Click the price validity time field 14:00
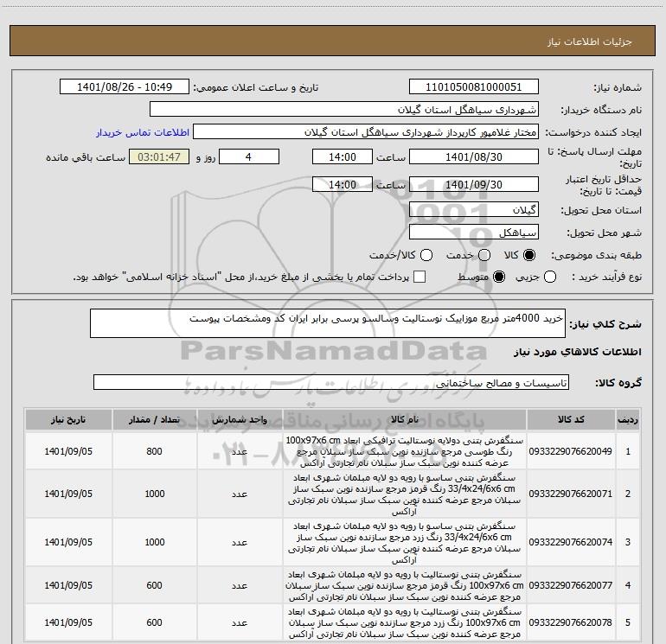The image size is (666, 644). [343, 184]
